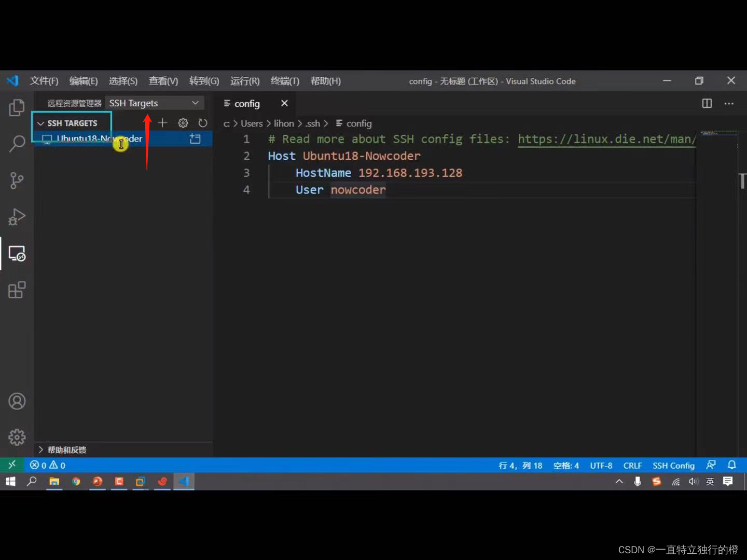This screenshot has height=560, width=747.
Task: Open File Explorer from taskbar
Action: coord(54,482)
